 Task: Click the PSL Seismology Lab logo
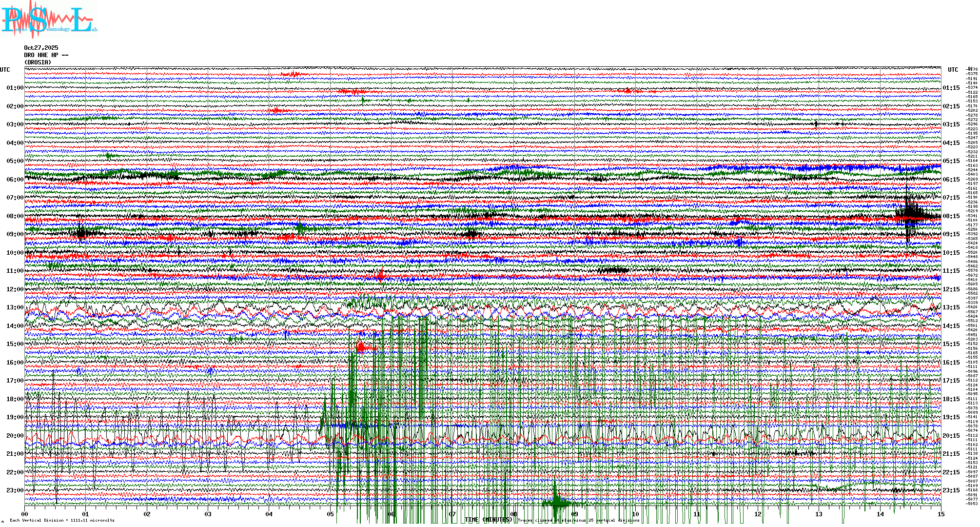click(x=49, y=20)
